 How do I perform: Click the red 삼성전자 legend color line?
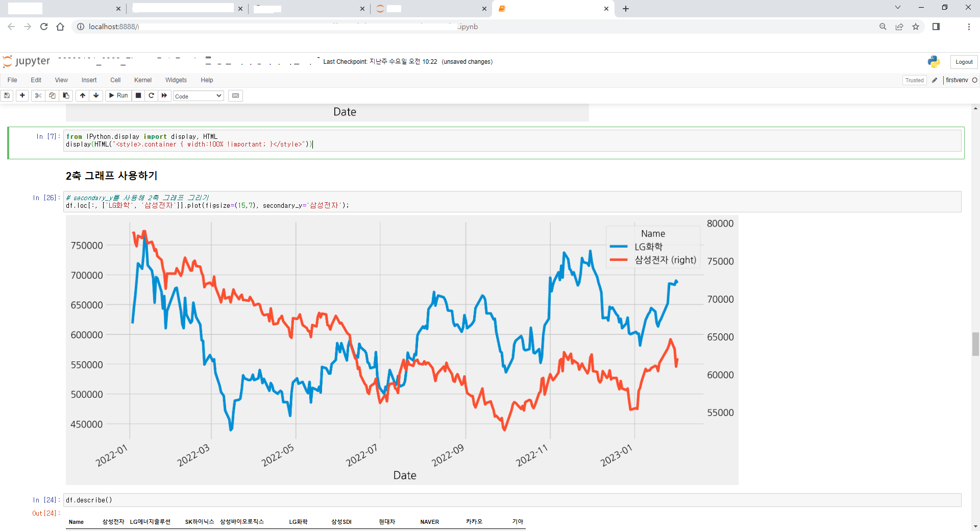click(x=619, y=260)
